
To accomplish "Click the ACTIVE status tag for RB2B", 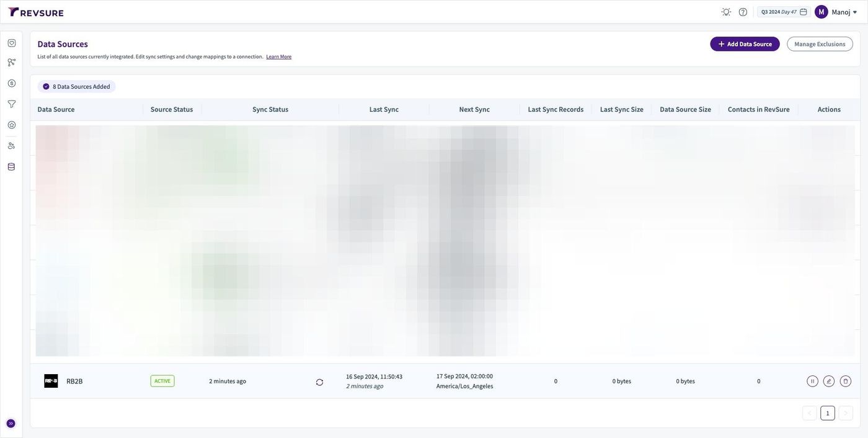I will [162, 381].
